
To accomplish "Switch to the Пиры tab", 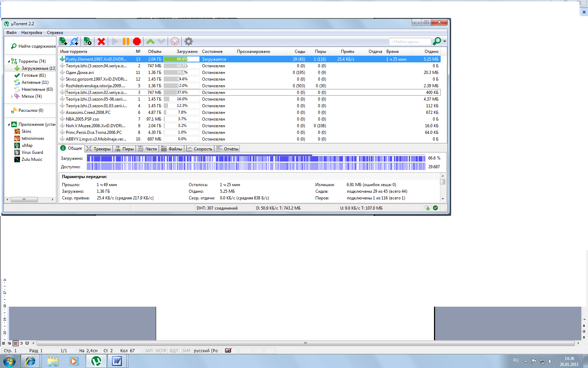I will click(x=125, y=149).
